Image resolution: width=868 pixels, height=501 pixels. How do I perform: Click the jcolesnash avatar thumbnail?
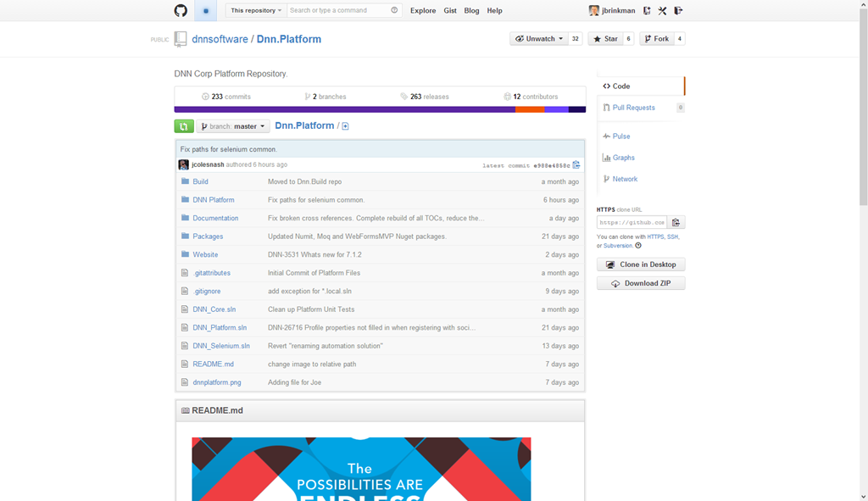(183, 164)
